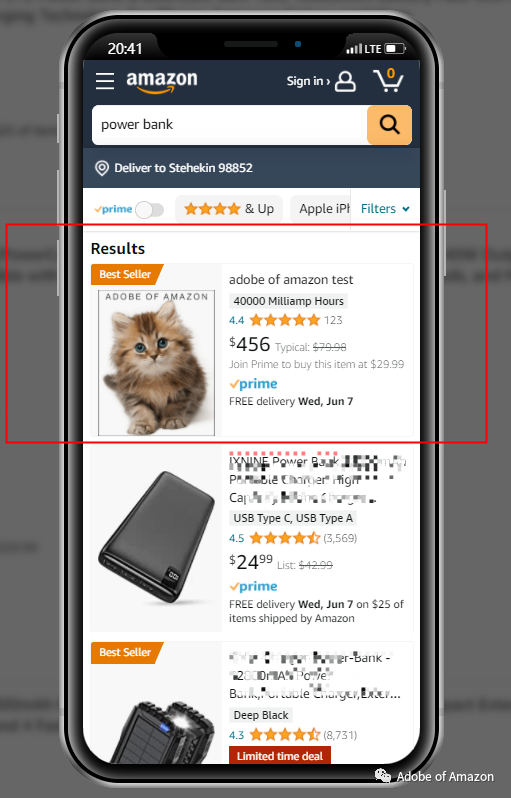Select the Apple iPhone filter chip
This screenshot has width=511, height=798.
[320, 209]
